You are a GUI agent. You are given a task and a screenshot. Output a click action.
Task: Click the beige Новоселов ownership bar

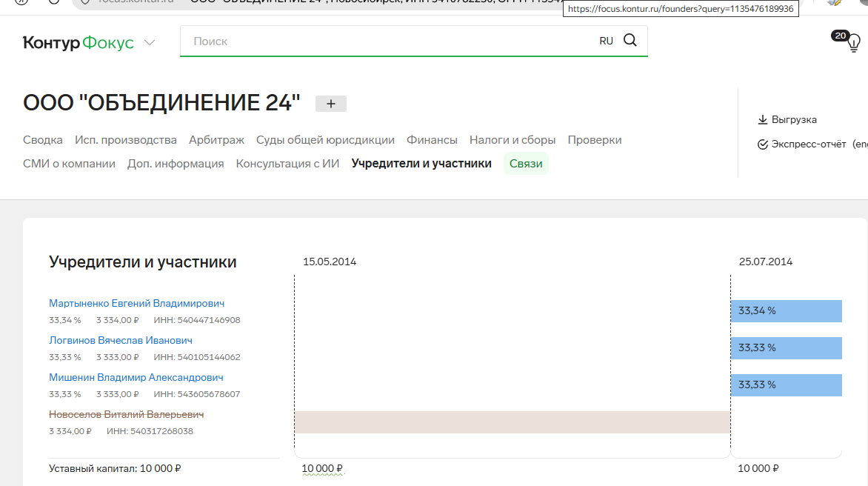512,422
